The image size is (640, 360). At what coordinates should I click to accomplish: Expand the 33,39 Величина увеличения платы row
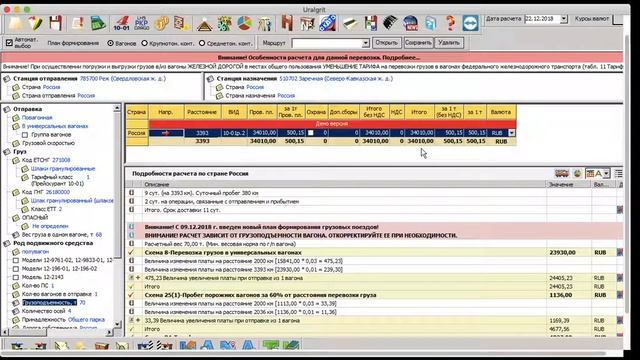[x=138, y=320]
